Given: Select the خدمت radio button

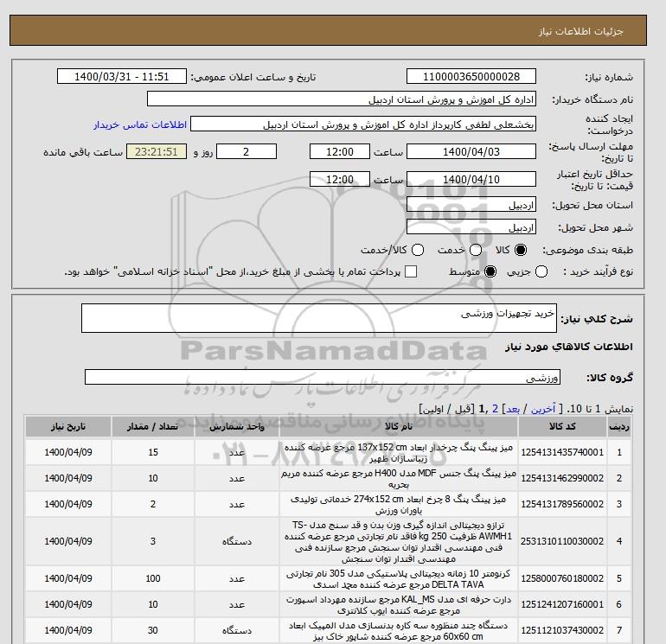Looking at the screenshot, I should click(x=476, y=250).
